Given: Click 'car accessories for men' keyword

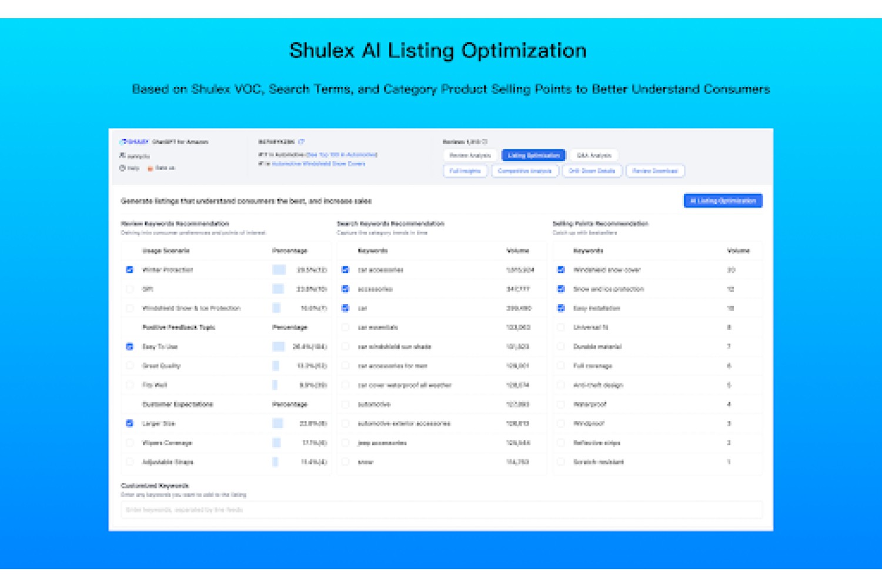Looking at the screenshot, I should pyautogui.click(x=392, y=366).
